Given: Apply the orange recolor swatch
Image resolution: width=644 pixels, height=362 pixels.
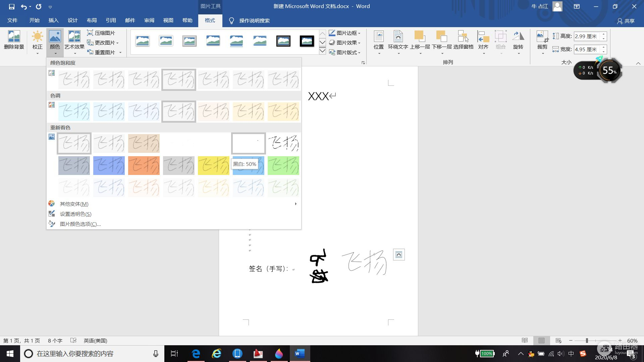Looking at the screenshot, I should [x=144, y=165].
